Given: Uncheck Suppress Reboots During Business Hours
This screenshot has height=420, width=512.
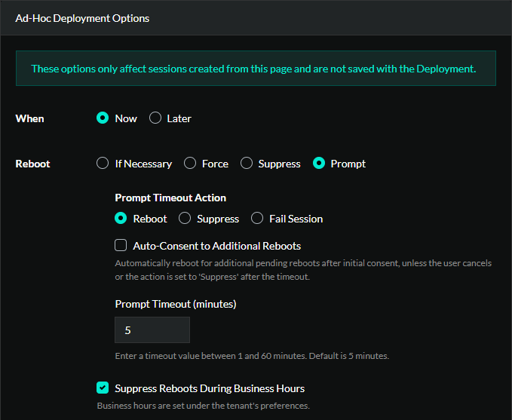Looking at the screenshot, I should [103, 388].
